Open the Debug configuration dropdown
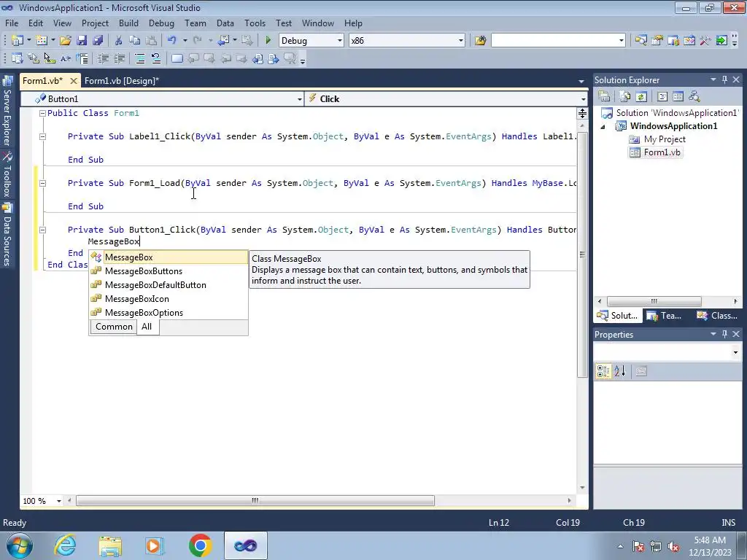This screenshot has height=560, width=747. (x=340, y=41)
